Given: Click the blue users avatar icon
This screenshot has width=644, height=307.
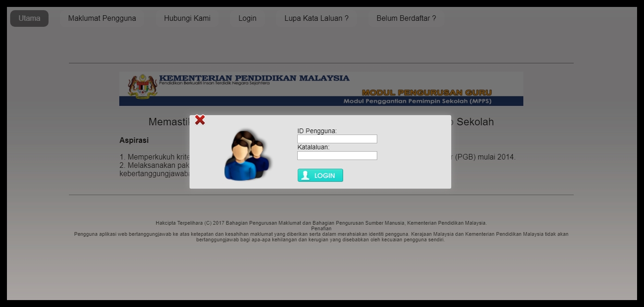Looking at the screenshot, I should [247, 155].
